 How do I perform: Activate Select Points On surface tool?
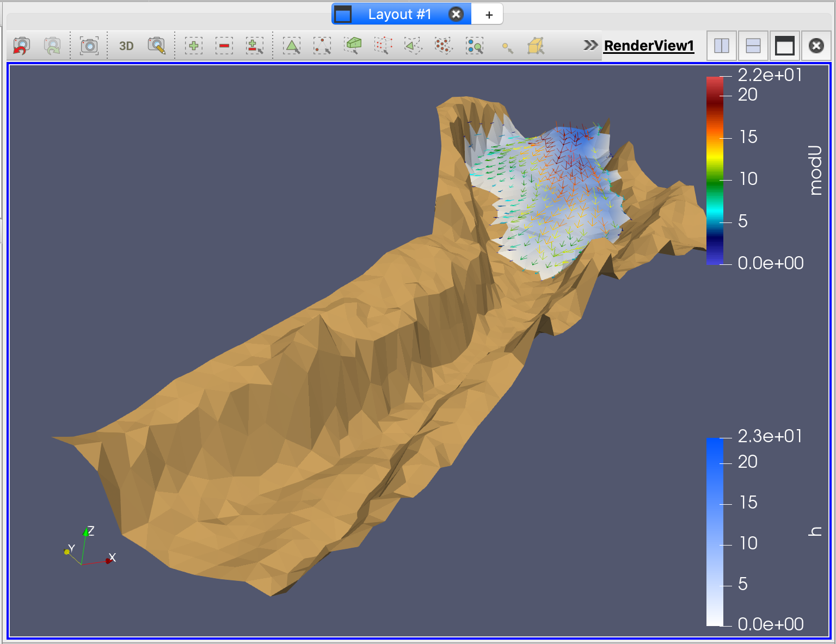[x=322, y=46]
